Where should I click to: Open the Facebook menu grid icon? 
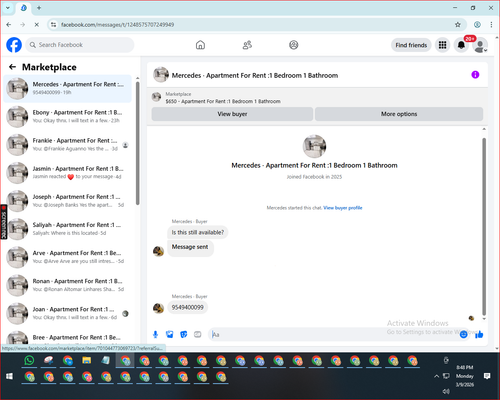(x=442, y=45)
